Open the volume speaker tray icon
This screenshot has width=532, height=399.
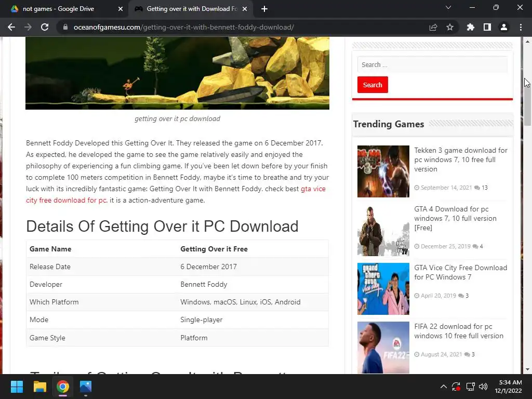(483, 387)
